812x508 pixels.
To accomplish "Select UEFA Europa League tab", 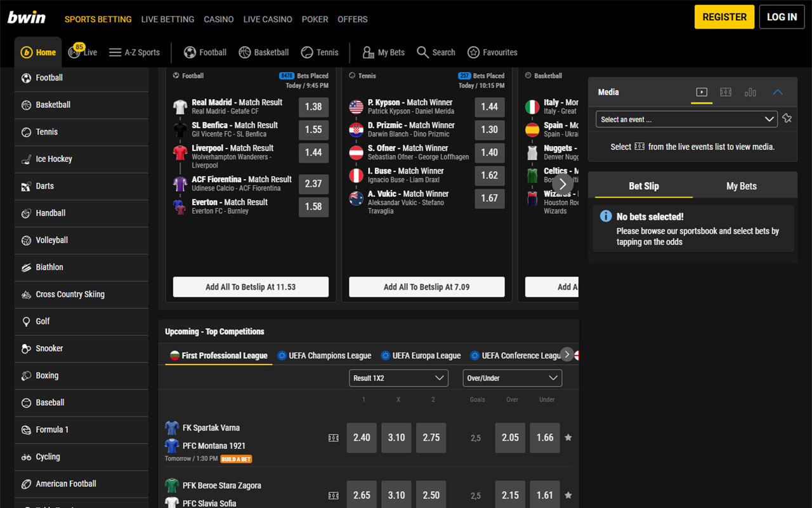I will pyautogui.click(x=421, y=356).
